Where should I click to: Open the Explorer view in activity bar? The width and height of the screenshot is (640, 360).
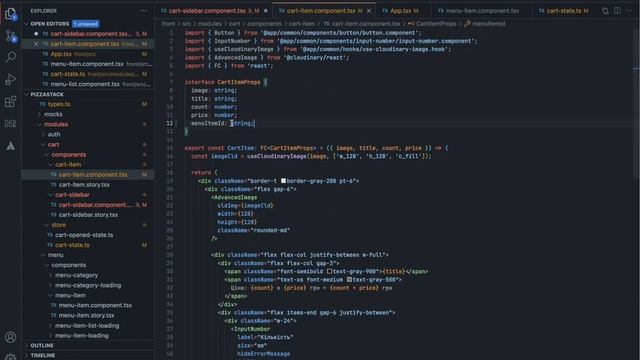[11, 14]
